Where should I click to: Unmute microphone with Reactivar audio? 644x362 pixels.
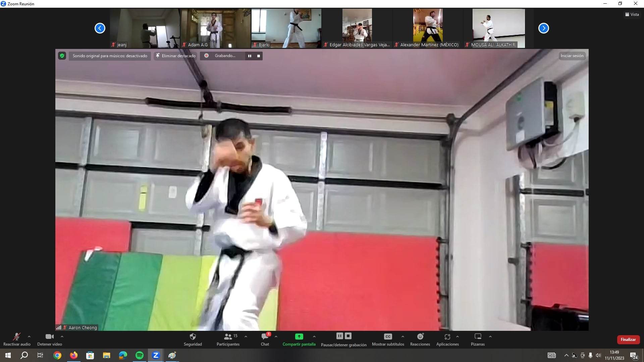(x=17, y=339)
